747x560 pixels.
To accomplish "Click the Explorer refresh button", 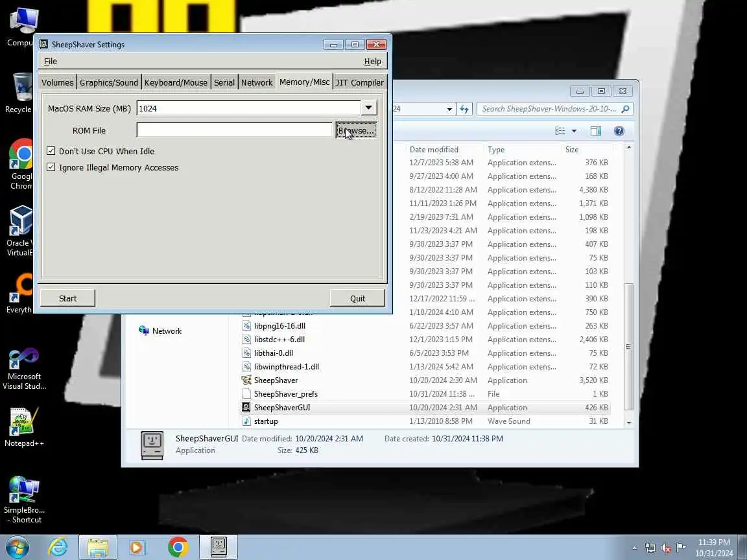I will coord(464,109).
